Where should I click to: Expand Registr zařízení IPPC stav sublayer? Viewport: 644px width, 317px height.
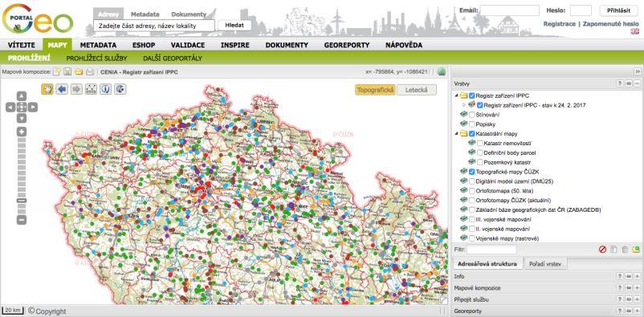[464, 105]
